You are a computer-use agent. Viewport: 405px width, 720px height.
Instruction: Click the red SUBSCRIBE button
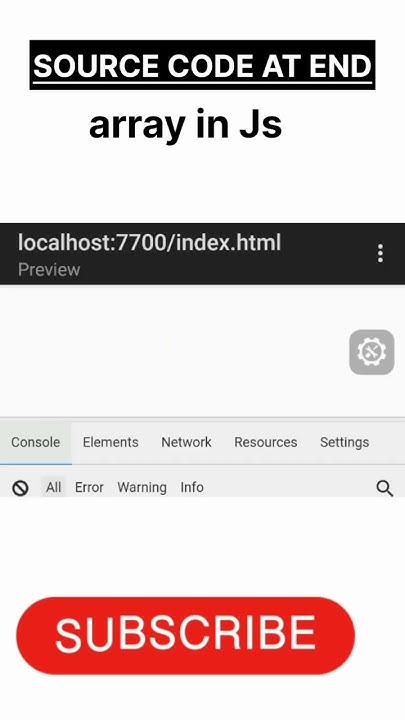[186, 636]
